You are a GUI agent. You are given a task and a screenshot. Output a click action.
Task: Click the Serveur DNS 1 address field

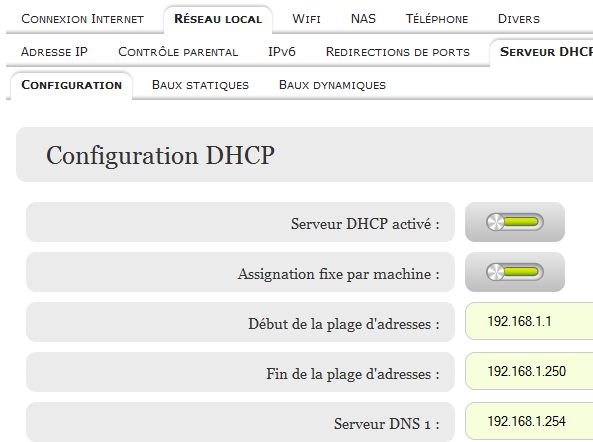tap(529, 421)
